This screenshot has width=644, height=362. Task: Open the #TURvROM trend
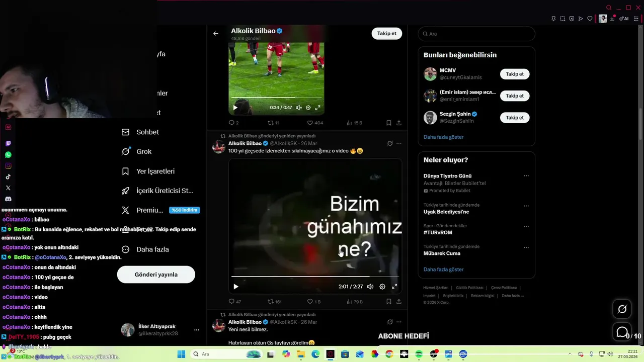tap(438, 233)
